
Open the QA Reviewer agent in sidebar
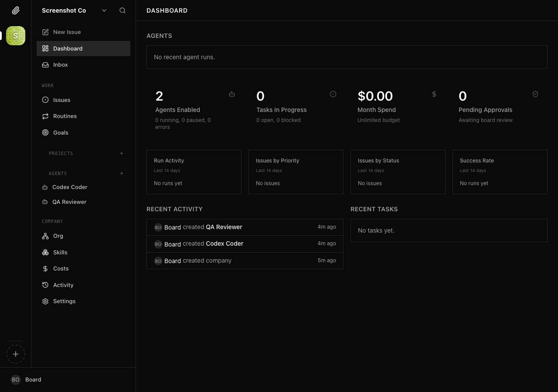pyautogui.click(x=83, y=202)
